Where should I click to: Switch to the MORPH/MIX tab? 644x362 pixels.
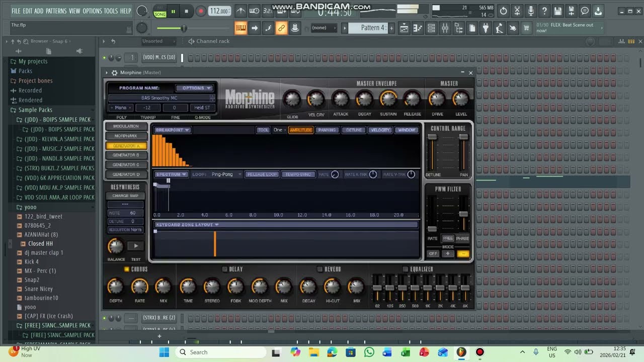point(126,136)
